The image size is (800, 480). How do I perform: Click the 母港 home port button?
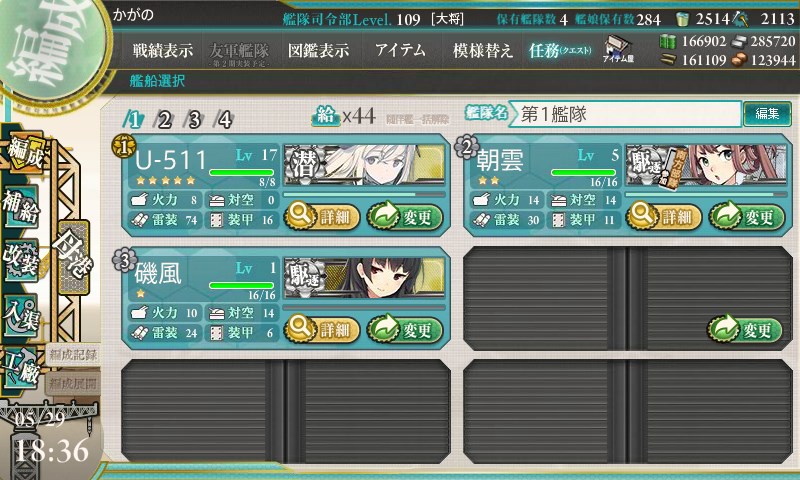tap(74, 257)
